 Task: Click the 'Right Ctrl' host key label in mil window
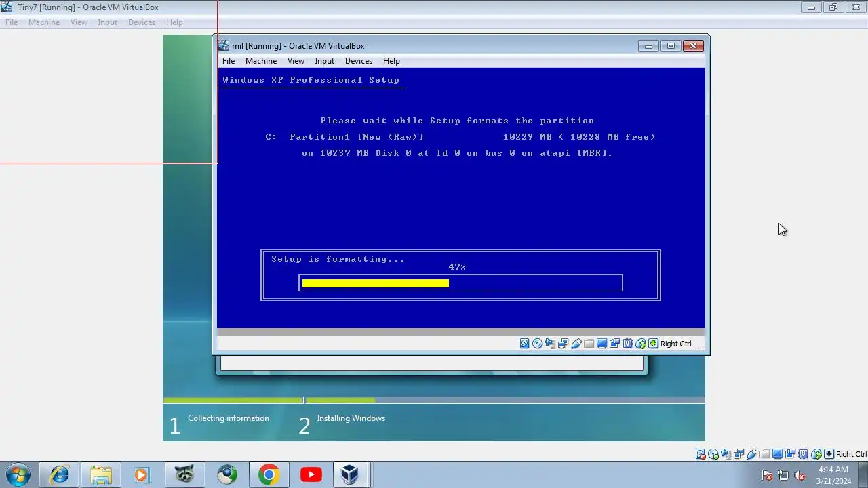point(676,344)
